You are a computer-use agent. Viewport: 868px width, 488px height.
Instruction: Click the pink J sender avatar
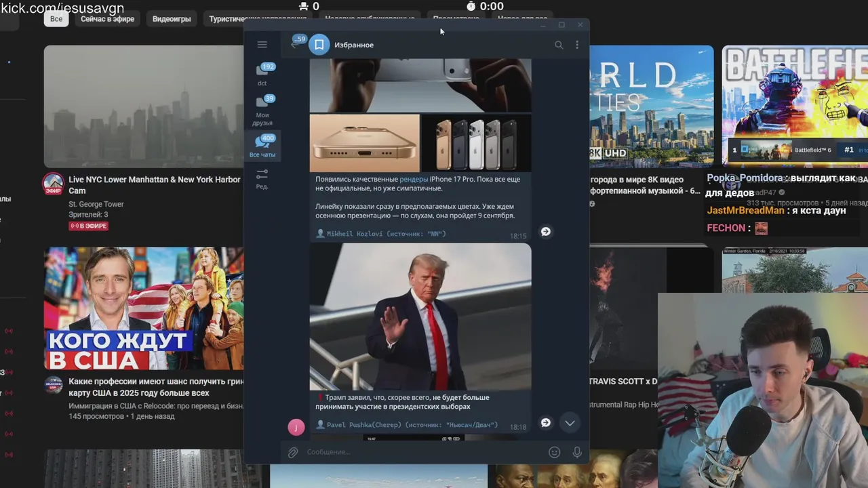296,427
